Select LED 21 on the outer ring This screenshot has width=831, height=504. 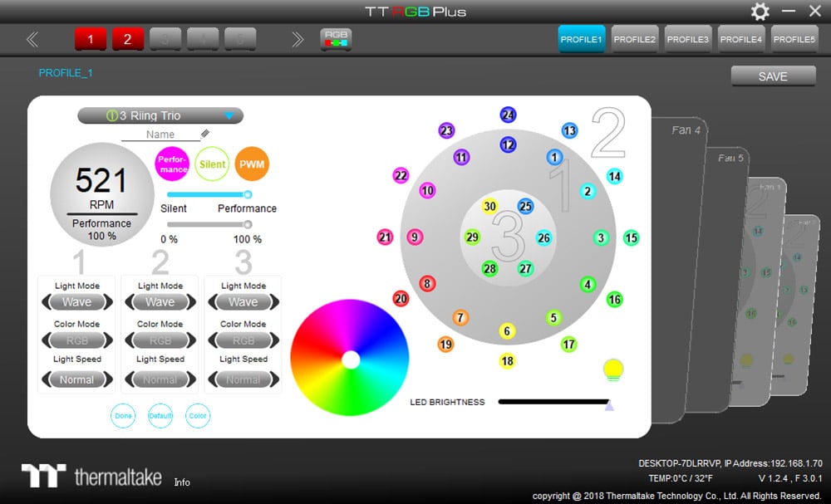(x=386, y=237)
